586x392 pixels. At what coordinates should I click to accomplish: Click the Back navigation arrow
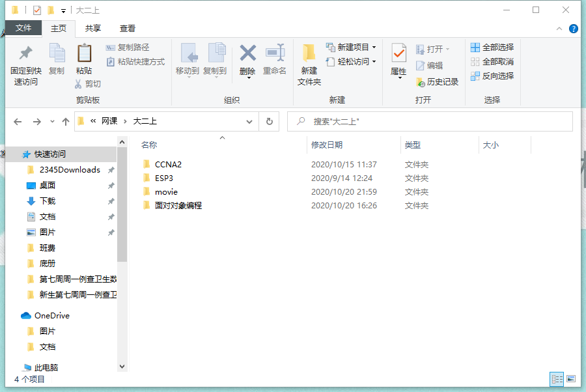(18, 122)
